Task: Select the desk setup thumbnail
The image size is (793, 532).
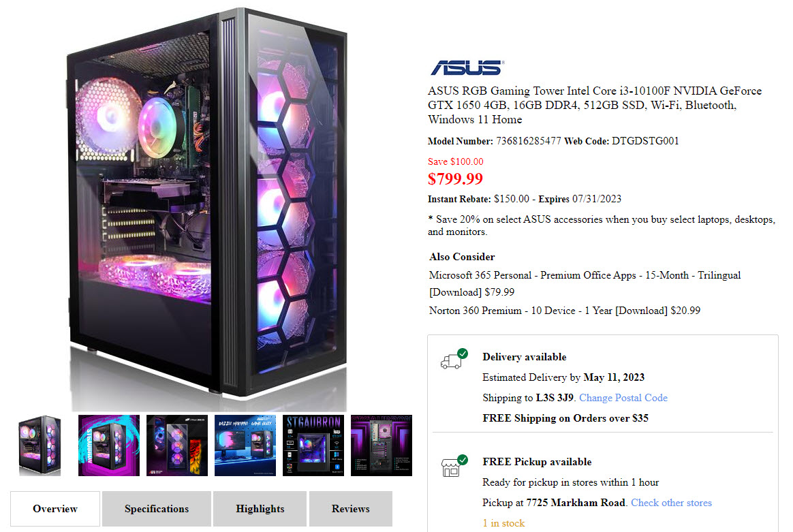Action: point(245,445)
